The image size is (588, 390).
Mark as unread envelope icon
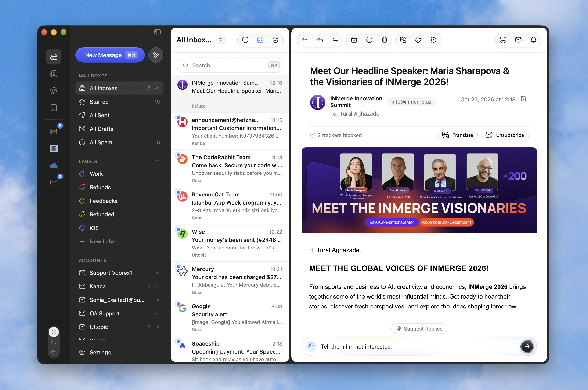[518, 40]
